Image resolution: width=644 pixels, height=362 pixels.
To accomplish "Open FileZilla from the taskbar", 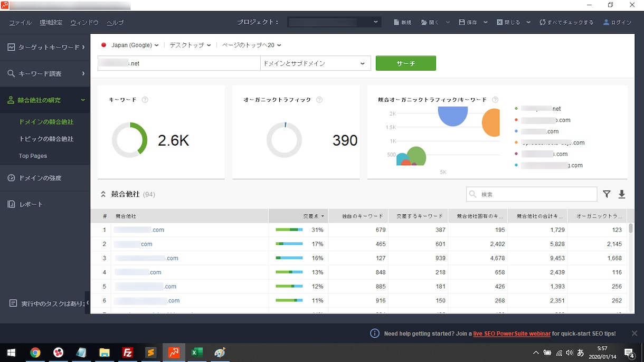I will coord(127,353).
